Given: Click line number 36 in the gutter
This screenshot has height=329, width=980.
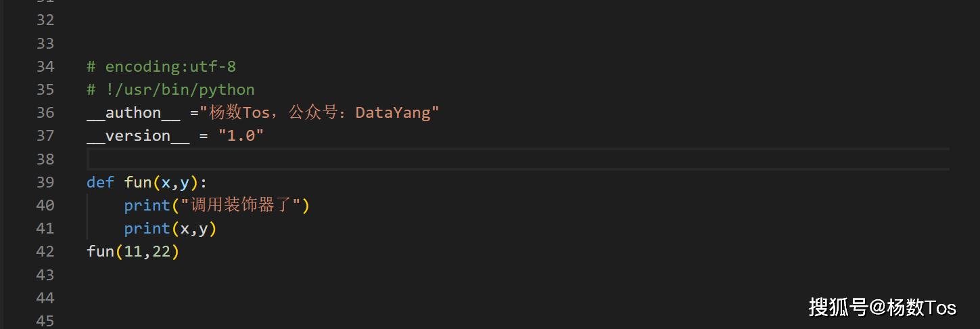Looking at the screenshot, I should pos(45,112).
